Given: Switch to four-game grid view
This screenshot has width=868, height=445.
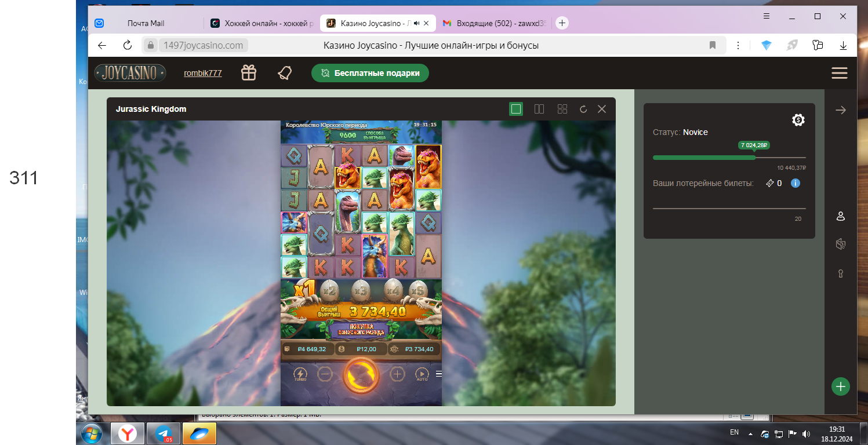Looking at the screenshot, I should tap(562, 109).
